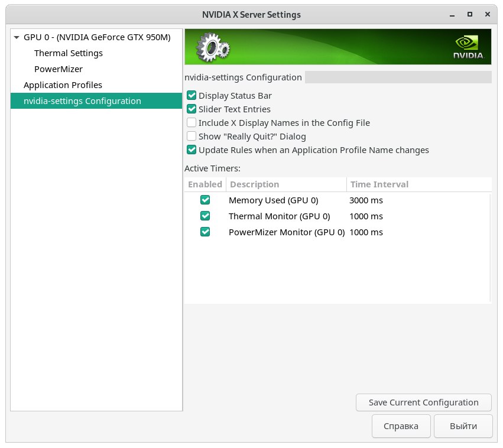Viewport: 503px width, 448px height.
Task: Disable Thermal Monitor (GPU 0) timer checkbox
Action: tap(205, 216)
